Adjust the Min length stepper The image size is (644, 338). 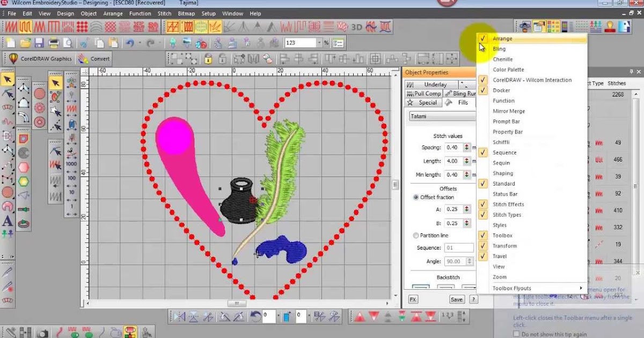point(467,175)
